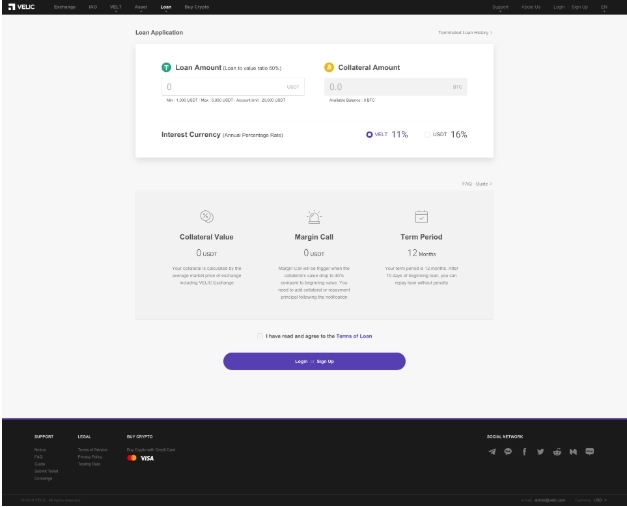Viewport: 627px width, 507px height.
Task: Open the Telegram social link
Action: pos(492,452)
